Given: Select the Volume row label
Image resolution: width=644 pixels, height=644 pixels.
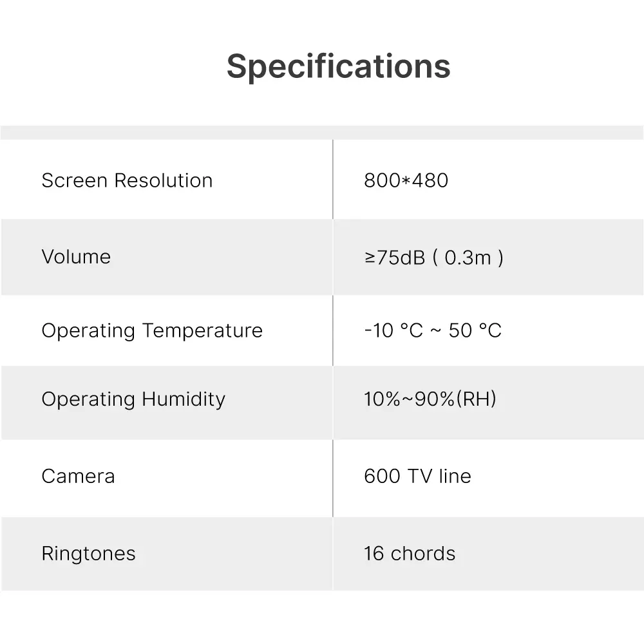Looking at the screenshot, I should (x=76, y=257).
